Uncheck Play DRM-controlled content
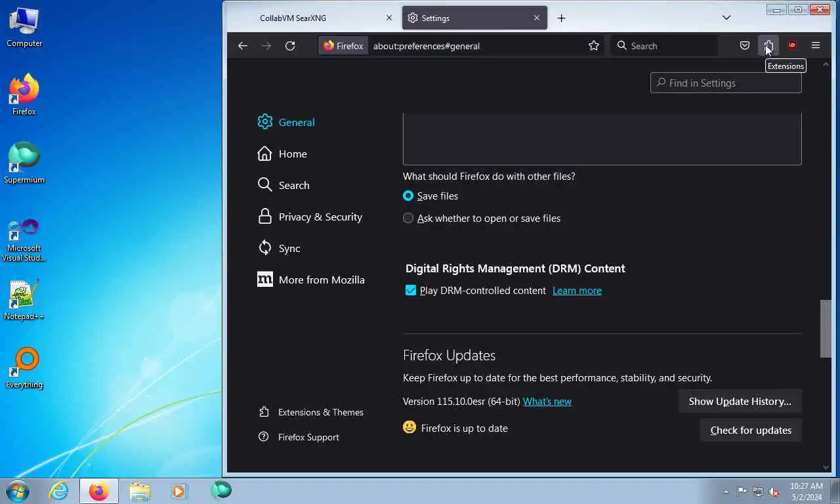 tap(411, 290)
